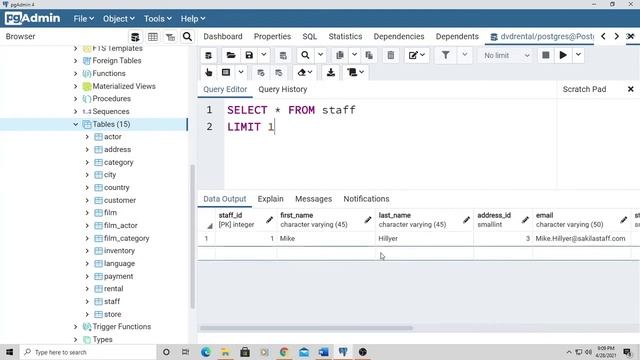Viewport: 640px width, 360px height.
Task: Click Filtered Rows icon in Browser panel
Action: 171,37
